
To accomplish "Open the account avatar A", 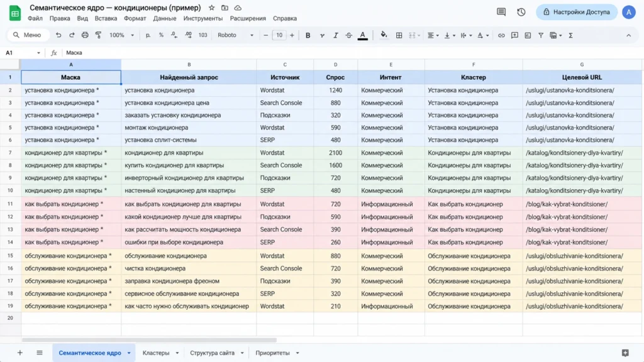I will pos(628,12).
